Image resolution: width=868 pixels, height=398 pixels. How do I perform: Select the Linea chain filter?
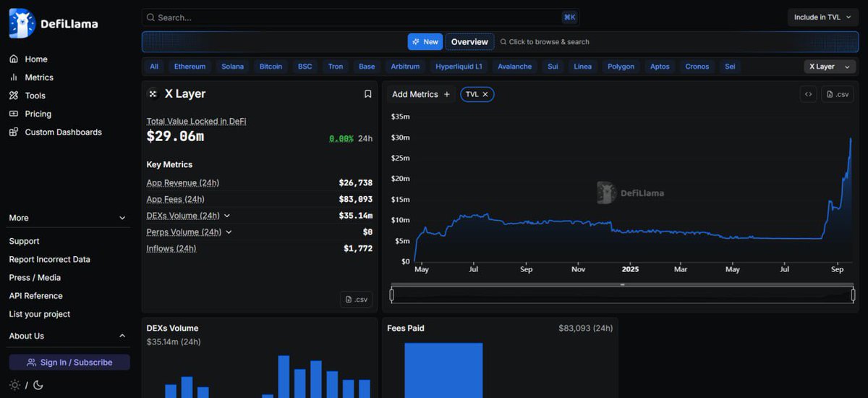(582, 67)
